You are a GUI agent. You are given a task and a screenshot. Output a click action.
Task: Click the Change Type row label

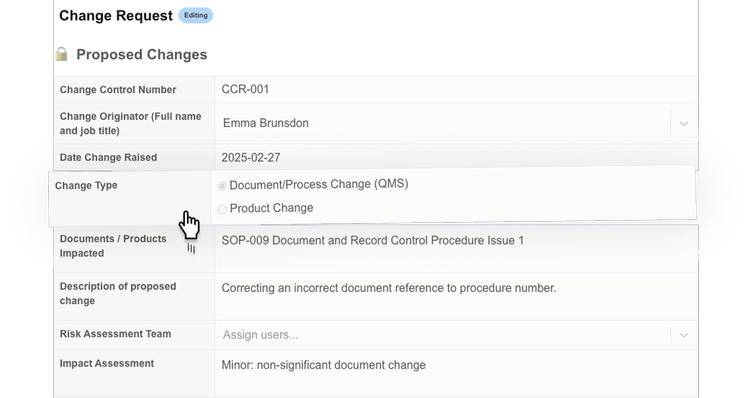pyautogui.click(x=86, y=186)
